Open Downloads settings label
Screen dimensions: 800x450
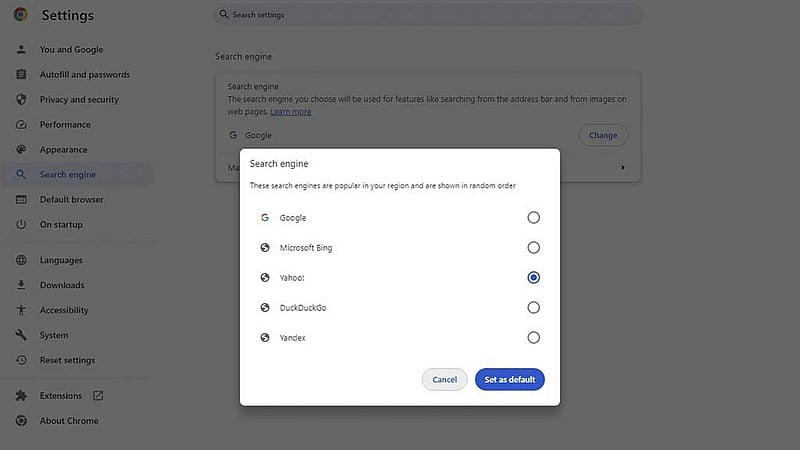click(x=62, y=285)
